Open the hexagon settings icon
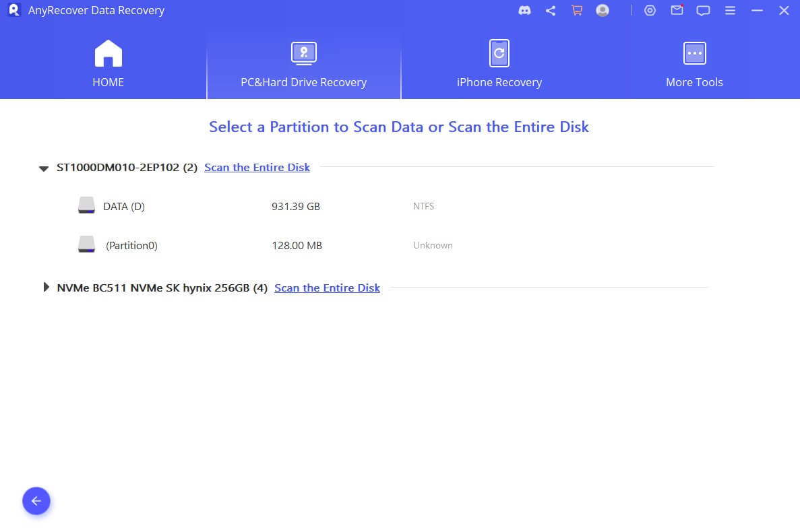800x532 pixels. [650, 11]
